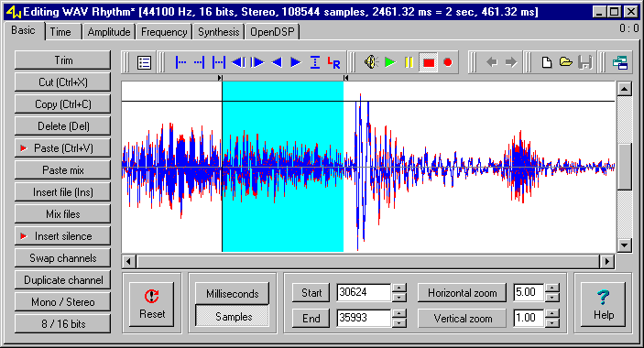Click the set selection start marker icon
This screenshot has height=348, width=644.
pyautogui.click(x=180, y=63)
